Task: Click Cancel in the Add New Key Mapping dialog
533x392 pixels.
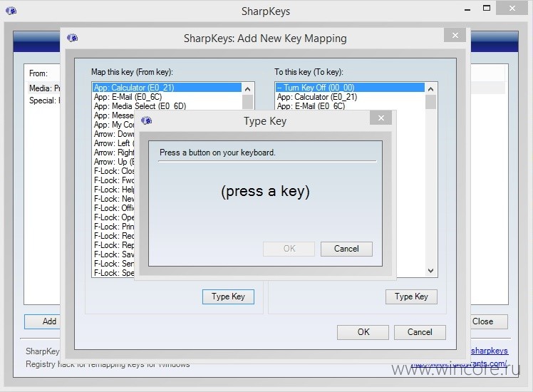Action: pos(420,332)
